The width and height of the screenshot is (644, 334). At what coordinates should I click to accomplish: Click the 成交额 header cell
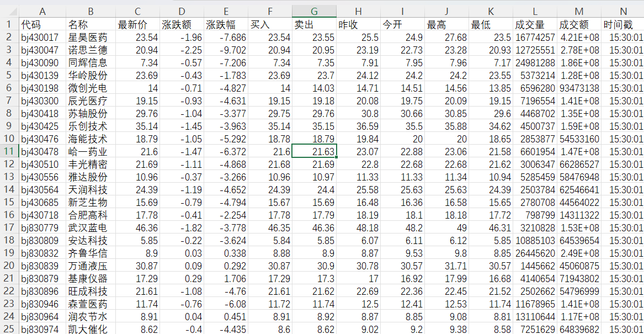click(579, 25)
